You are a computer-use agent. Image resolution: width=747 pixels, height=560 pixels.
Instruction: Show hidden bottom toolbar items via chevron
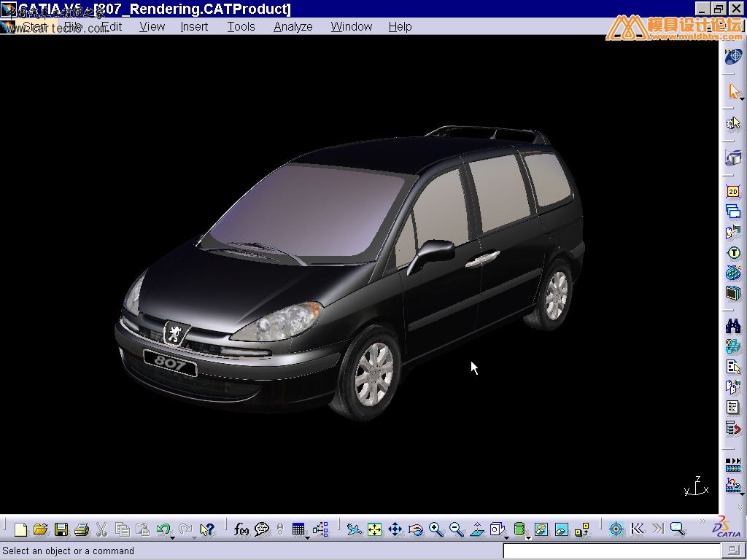[x=703, y=522]
